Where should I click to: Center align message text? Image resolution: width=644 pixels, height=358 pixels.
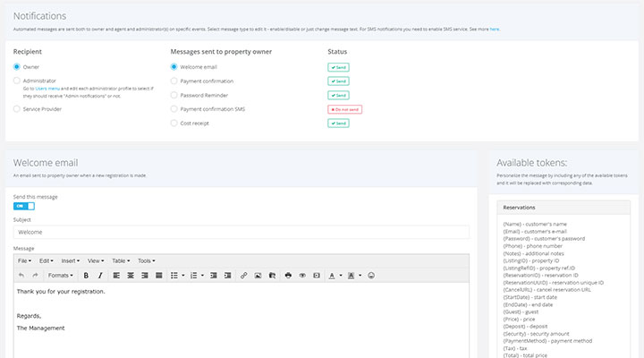pos(131,276)
